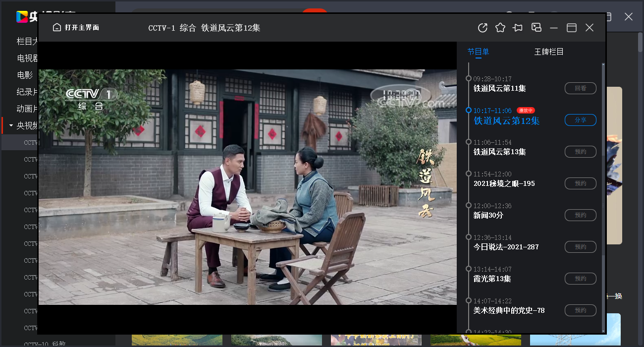Click timeline dot for 11:06-11:54

click(x=469, y=142)
